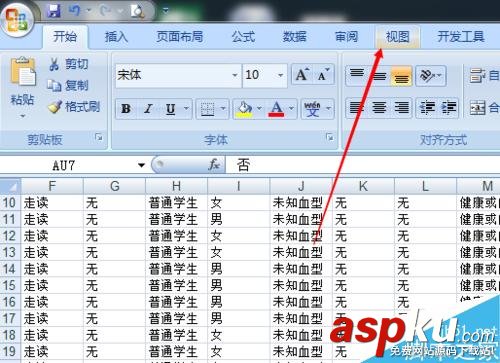Align text to top of cell

357,75
